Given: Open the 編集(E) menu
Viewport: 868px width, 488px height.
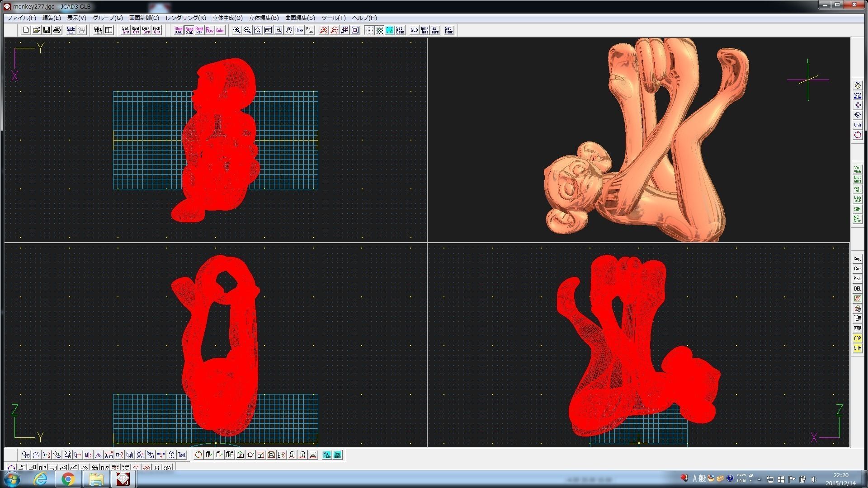Looking at the screenshot, I should point(52,18).
